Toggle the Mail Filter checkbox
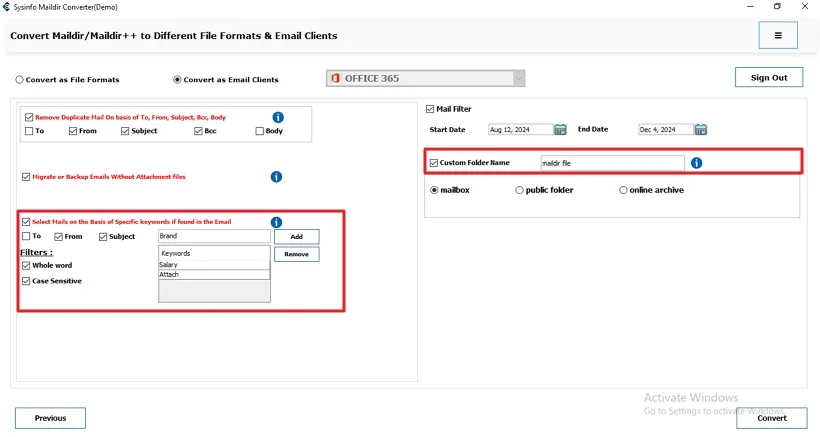This screenshot has height=437, width=820. point(430,109)
